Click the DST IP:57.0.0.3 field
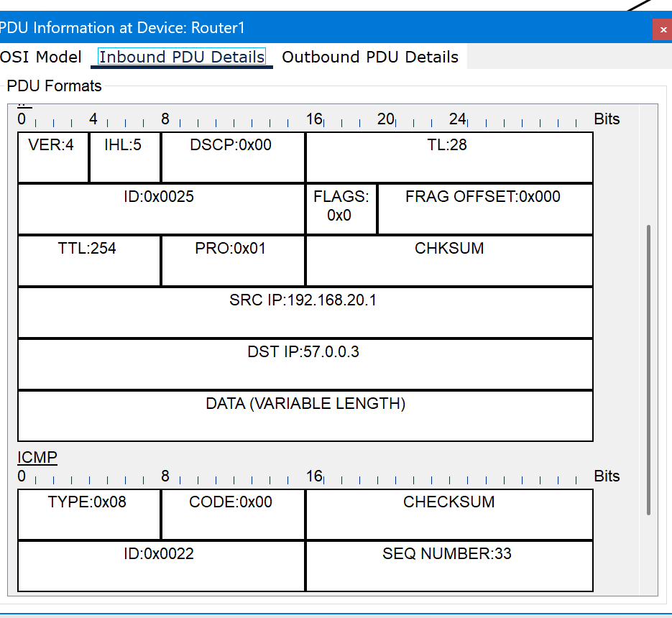This screenshot has height=618, width=672. point(305,364)
